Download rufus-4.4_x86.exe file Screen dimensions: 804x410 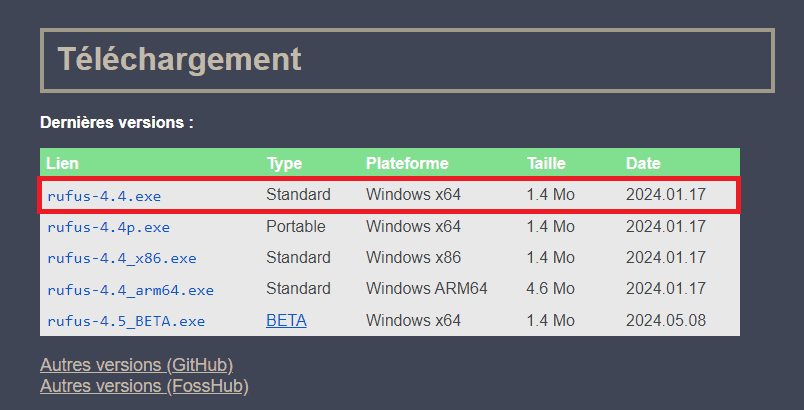[122, 258]
